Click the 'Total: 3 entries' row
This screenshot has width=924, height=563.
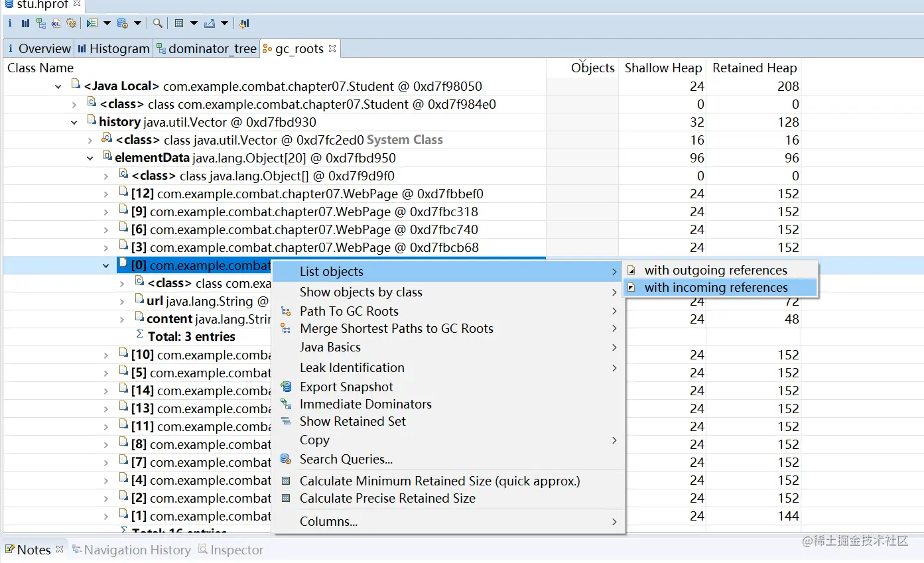click(x=192, y=336)
